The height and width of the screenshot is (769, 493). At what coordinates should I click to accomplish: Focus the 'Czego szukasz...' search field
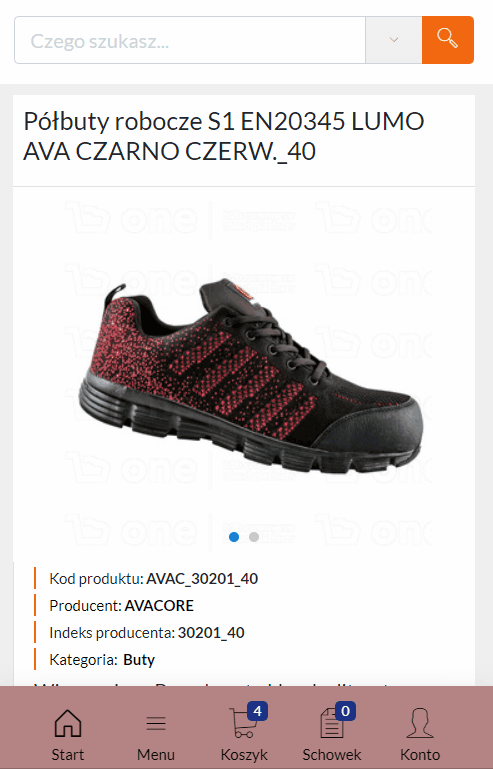pyautogui.click(x=190, y=40)
